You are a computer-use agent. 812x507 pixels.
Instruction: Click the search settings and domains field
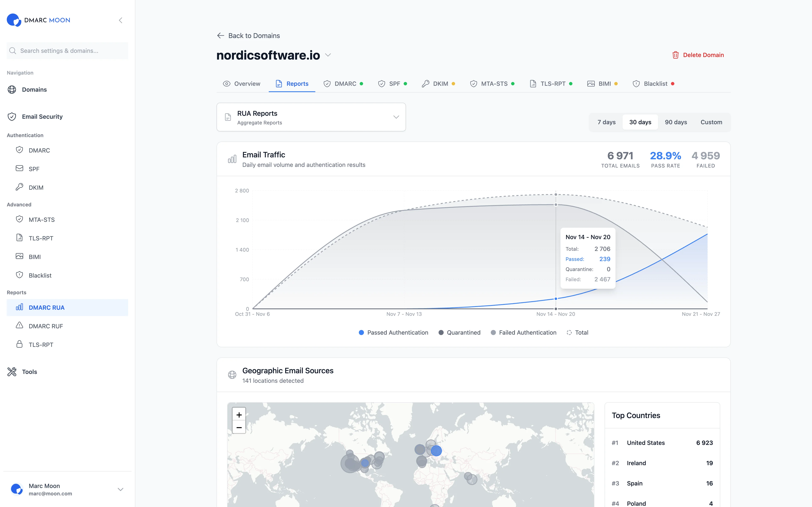click(67, 51)
